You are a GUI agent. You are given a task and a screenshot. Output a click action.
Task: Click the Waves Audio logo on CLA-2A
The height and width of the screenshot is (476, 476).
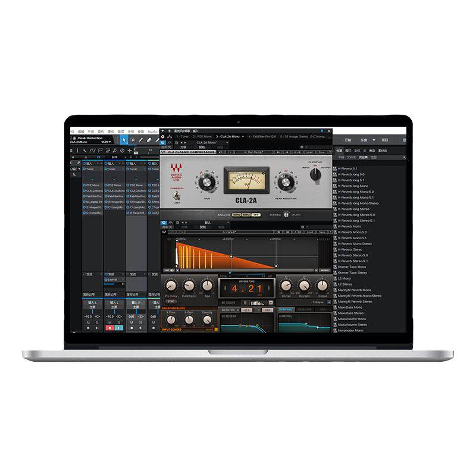coord(176,172)
